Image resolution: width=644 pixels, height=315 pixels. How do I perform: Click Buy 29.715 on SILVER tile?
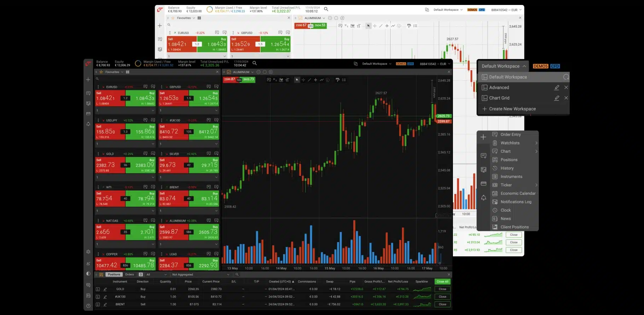204,165
